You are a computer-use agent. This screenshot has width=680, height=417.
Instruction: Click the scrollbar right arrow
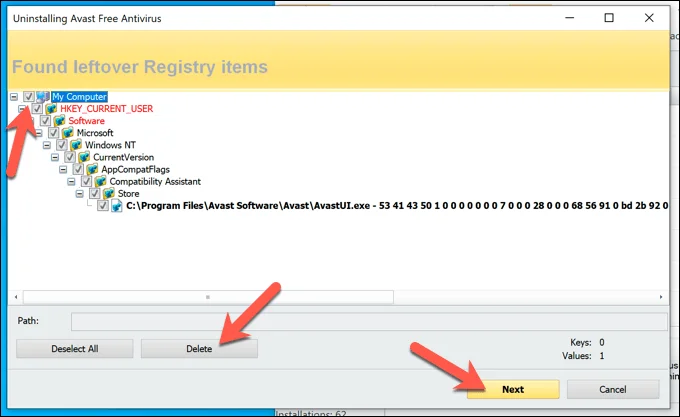(661, 297)
